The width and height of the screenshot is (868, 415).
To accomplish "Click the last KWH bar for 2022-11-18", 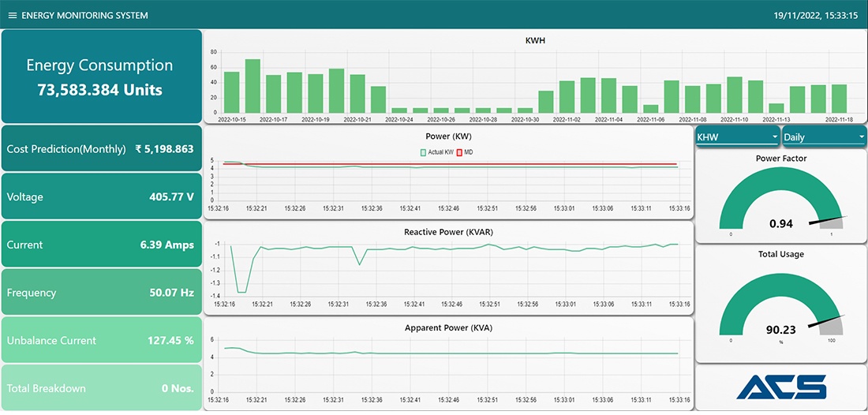I will coord(839,99).
